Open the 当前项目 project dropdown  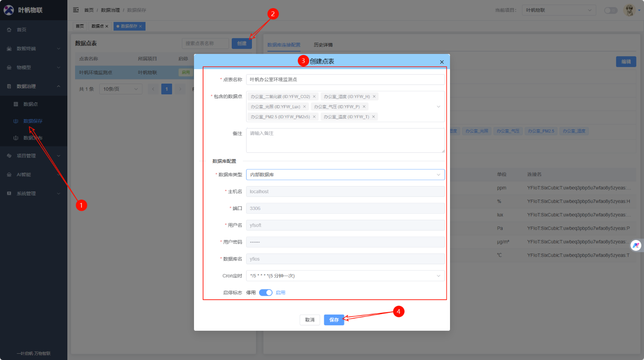(559, 9)
